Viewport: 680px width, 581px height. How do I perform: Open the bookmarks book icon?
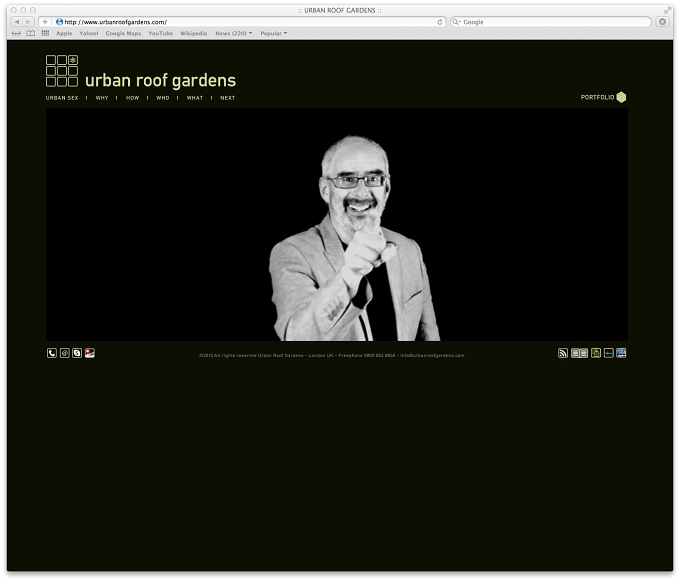[x=30, y=33]
